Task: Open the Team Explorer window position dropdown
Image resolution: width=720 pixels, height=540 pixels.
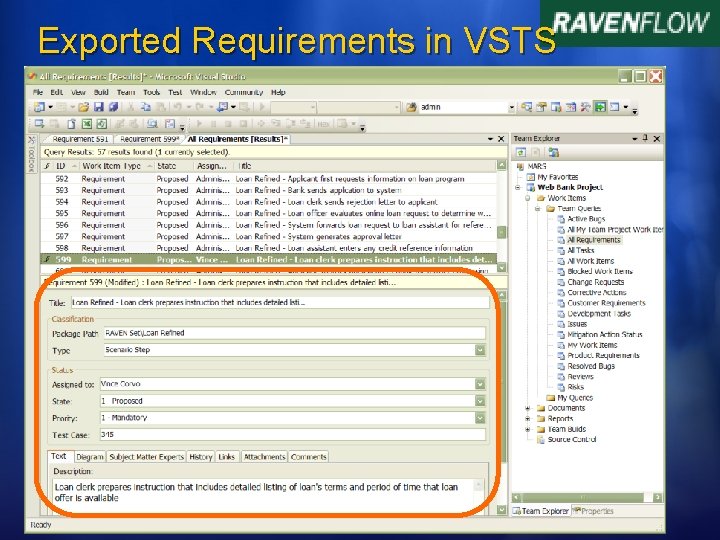Action: (635, 138)
